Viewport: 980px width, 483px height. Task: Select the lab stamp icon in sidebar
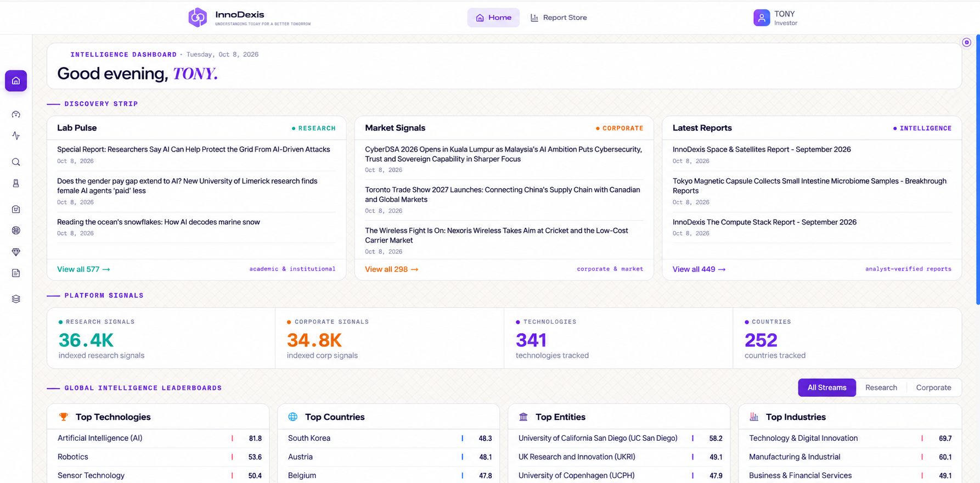[x=16, y=183]
